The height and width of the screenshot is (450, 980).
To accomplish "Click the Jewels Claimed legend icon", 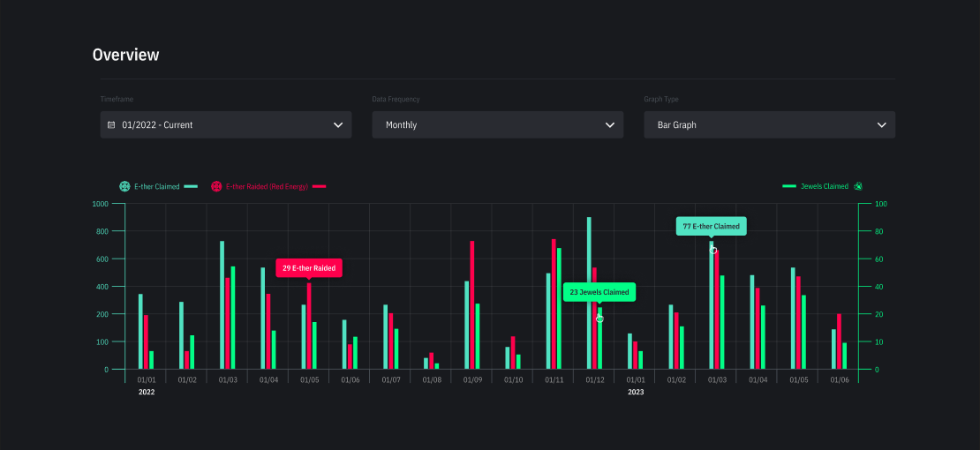I will pyautogui.click(x=857, y=186).
